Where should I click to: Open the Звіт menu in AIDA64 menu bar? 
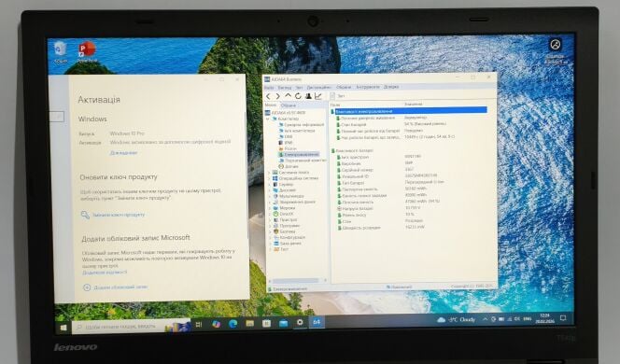click(x=300, y=88)
